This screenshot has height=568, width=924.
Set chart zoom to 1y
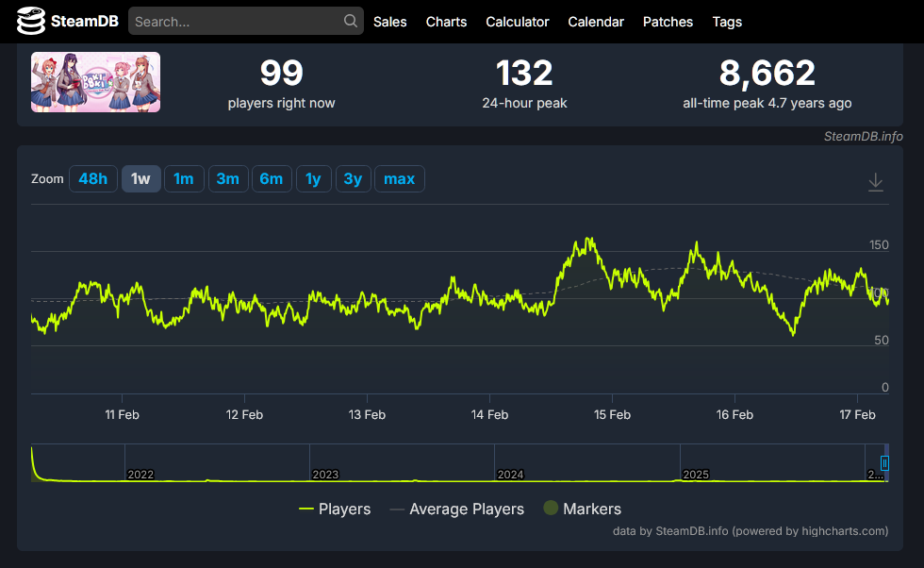click(313, 178)
